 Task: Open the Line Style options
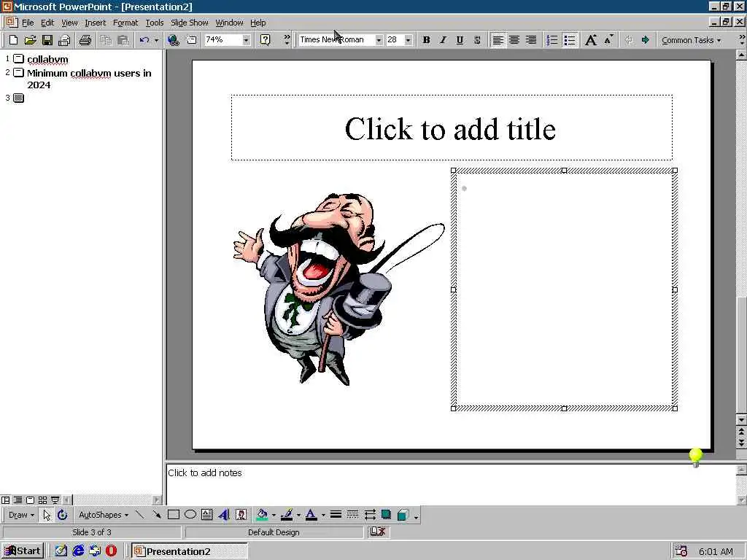336,515
